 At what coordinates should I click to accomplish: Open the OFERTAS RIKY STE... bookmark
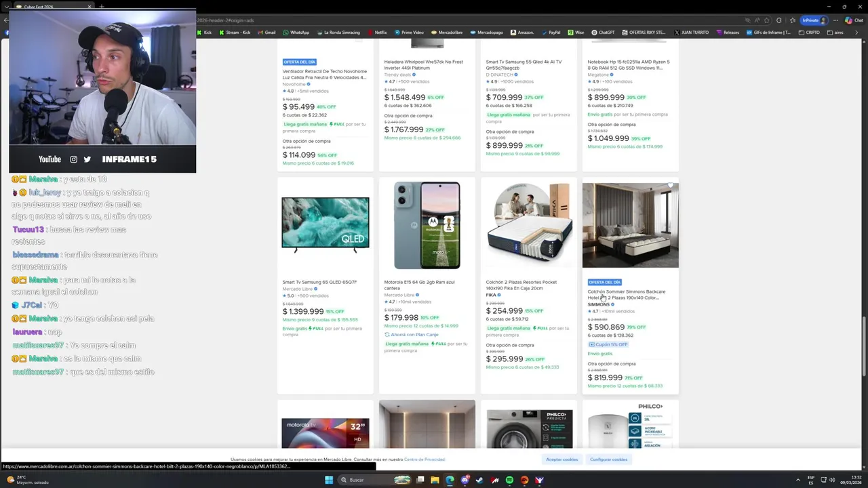pyautogui.click(x=643, y=33)
